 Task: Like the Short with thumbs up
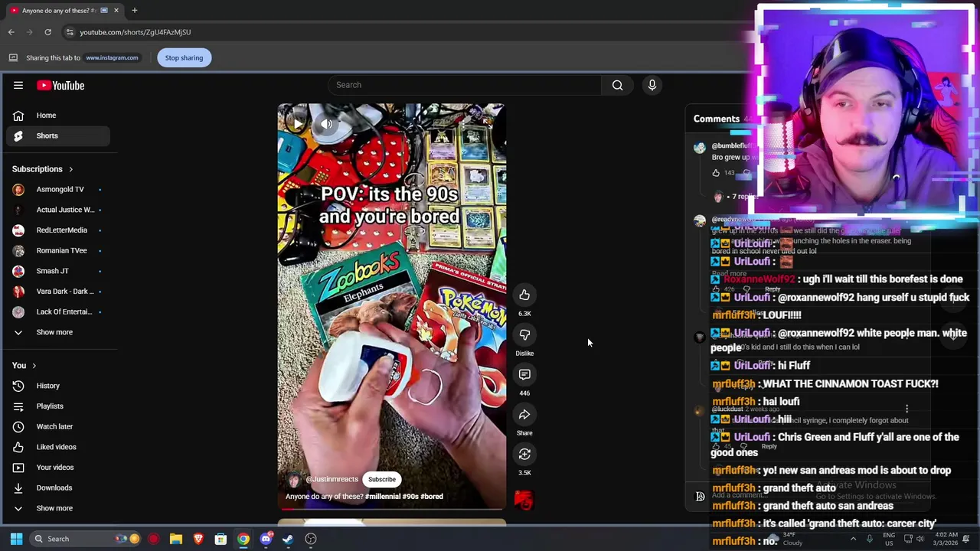[x=524, y=295]
